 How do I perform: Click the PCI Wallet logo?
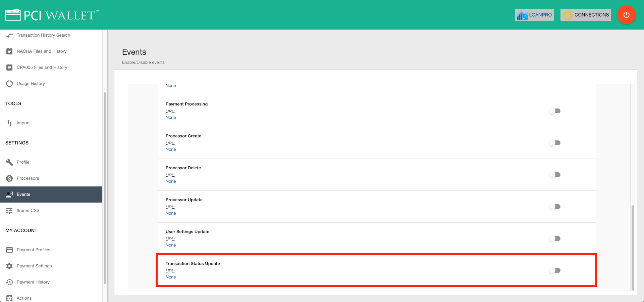coord(52,15)
